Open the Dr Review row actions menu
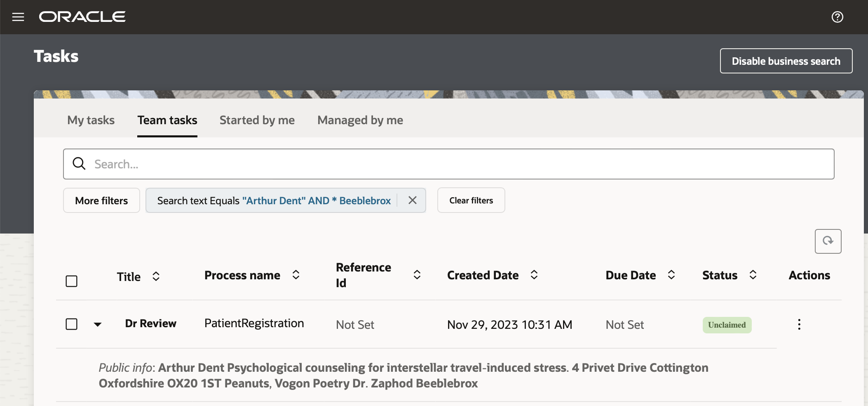Viewport: 868px width, 406px height. [x=799, y=324]
